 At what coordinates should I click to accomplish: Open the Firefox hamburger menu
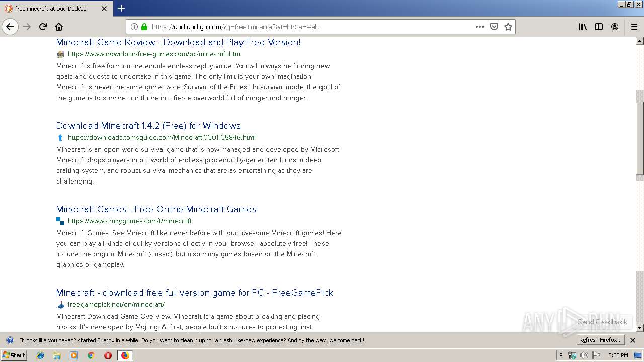[634, 27]
